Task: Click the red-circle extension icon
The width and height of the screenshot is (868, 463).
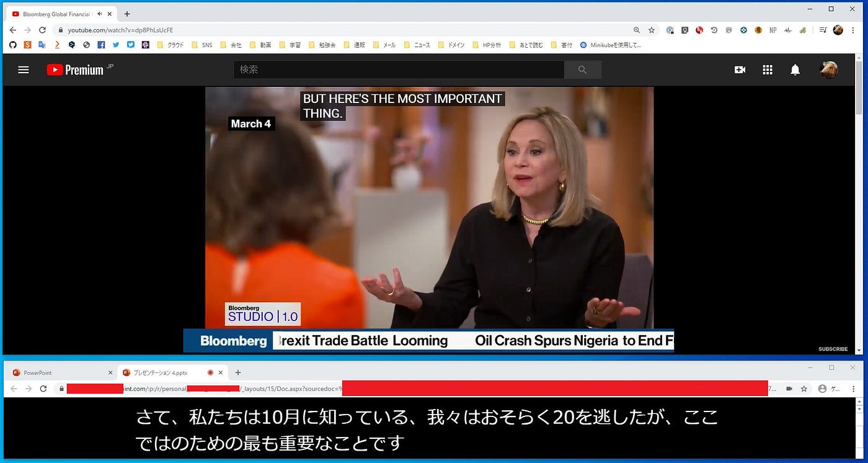Action: point(699,30)
